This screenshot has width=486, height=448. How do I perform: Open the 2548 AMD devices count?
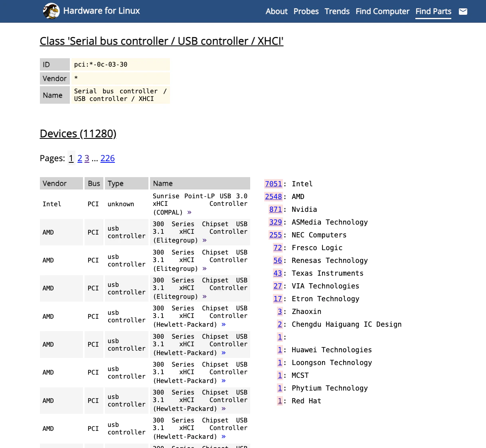[273, 197]
